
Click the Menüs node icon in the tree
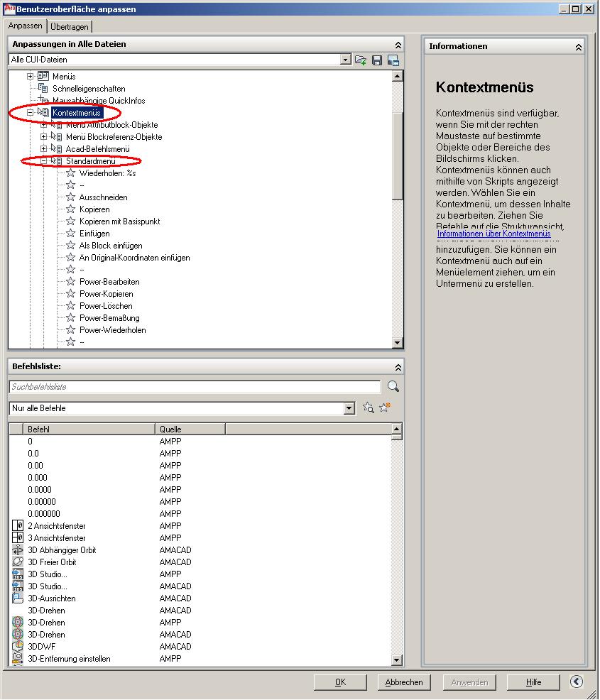pyautogui.click(x=43, y=77)
